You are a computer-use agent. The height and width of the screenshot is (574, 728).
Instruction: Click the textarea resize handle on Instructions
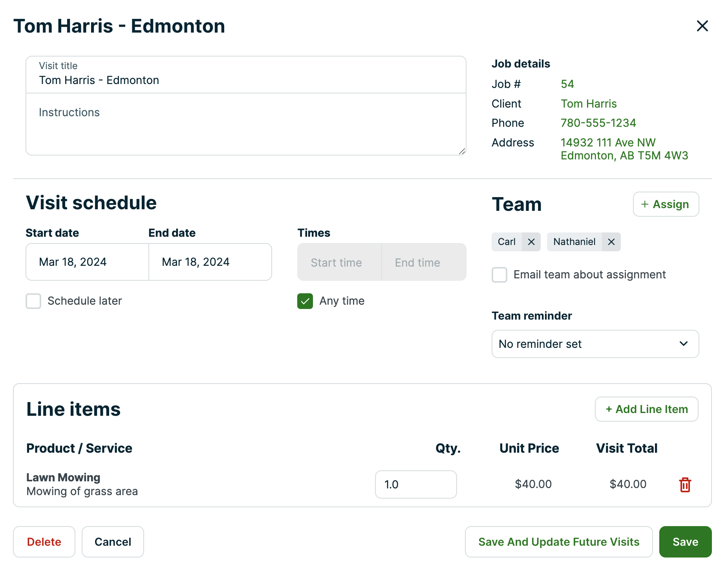point(462,152)
